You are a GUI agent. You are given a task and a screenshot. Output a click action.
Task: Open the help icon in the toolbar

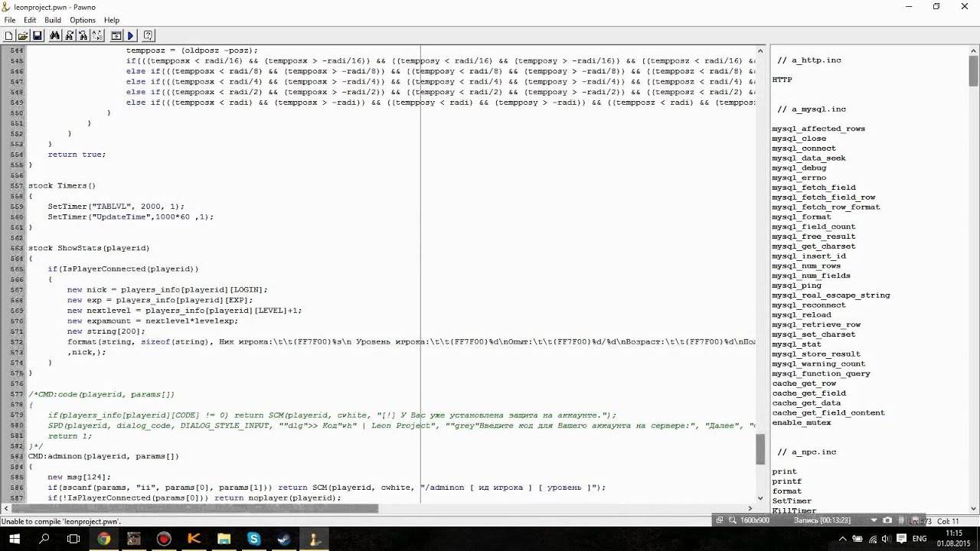click(149, 35)
